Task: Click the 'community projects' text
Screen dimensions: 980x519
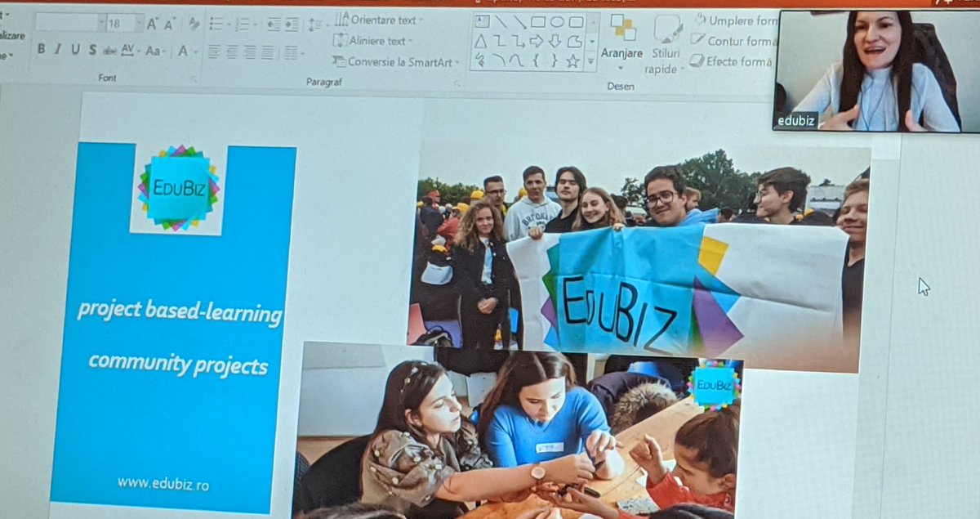Action: tap(178, 362)
